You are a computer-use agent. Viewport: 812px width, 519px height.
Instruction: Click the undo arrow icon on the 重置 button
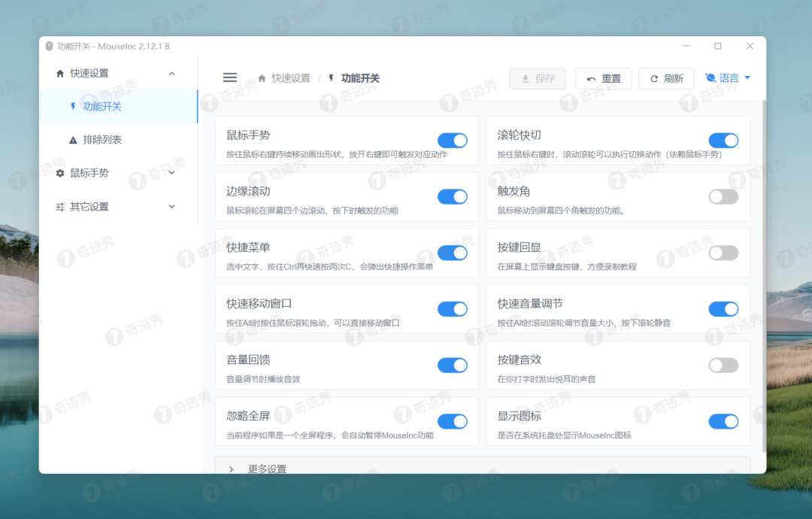pos(591,79)
